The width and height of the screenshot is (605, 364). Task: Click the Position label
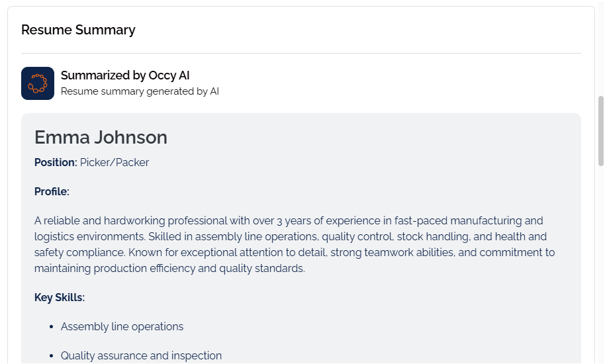(56, 163)
